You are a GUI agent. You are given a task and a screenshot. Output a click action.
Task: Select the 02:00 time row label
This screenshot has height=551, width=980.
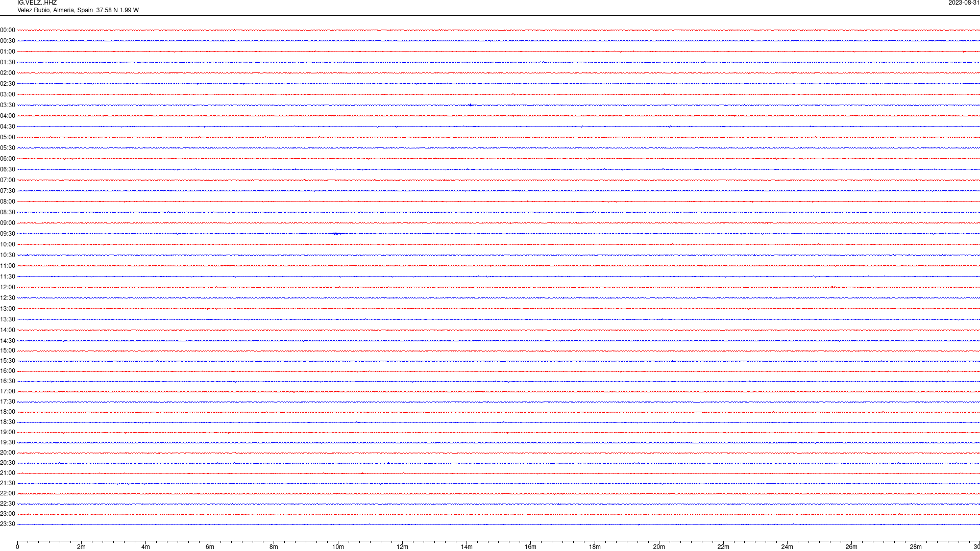click(x=8, y=73)
